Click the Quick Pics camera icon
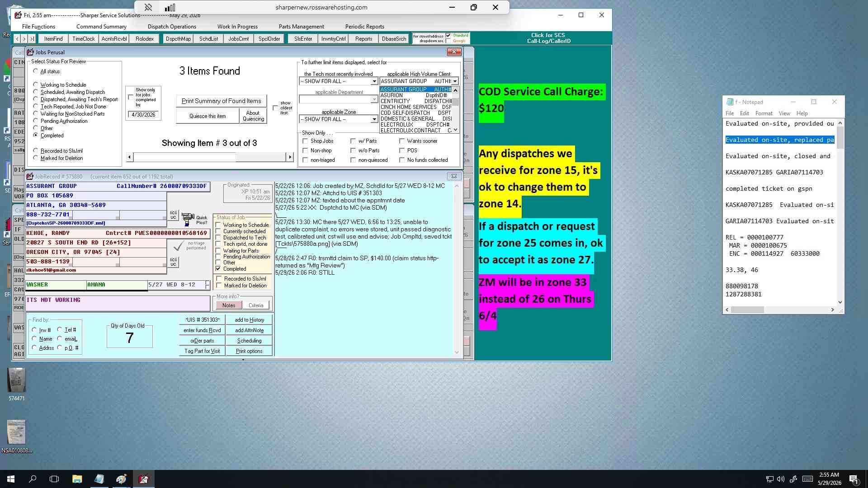This screenshot has height=488, width=868. [x=188, y=220]
